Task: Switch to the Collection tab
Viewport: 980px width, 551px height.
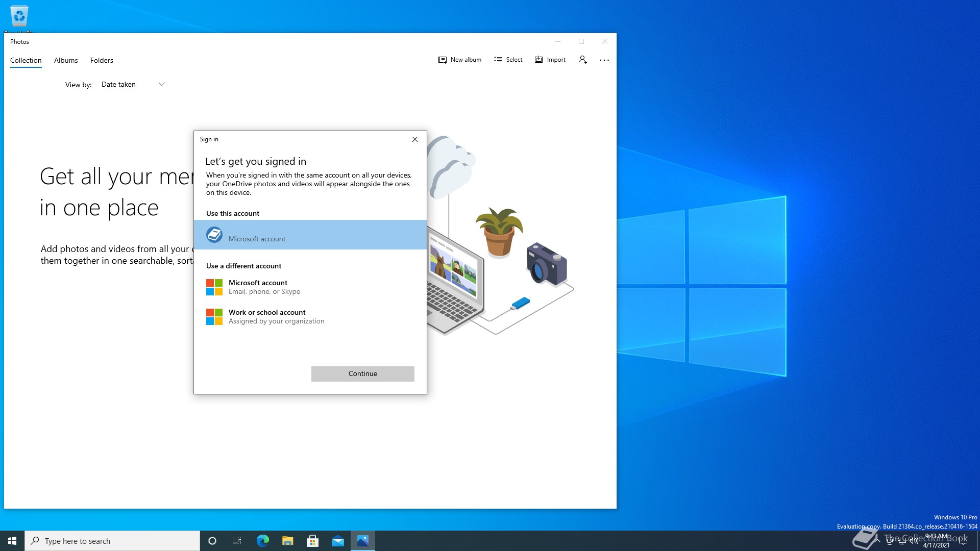Action: 26,60
